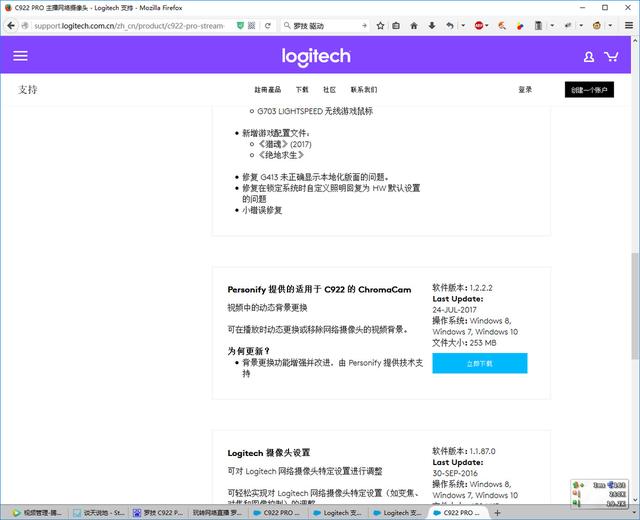Reload the page with refresh icon
Screen dimensions: 640x520
tap(267, 26)
